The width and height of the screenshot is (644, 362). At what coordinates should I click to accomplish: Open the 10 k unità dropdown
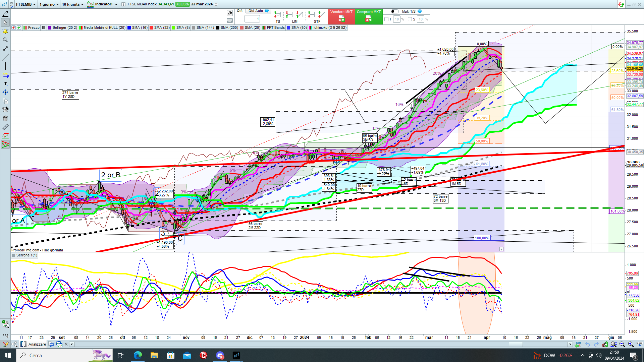click(72, 4)
